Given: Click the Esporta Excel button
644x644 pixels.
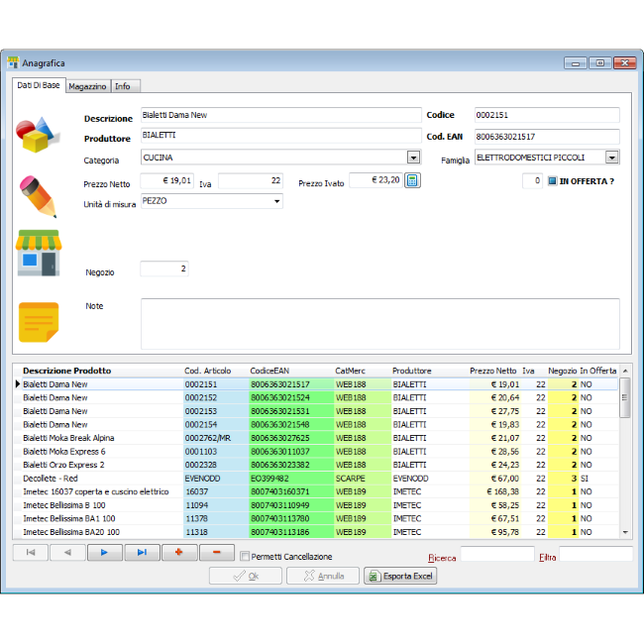Looking at the screenshot, I should click(x=400, y=576).
